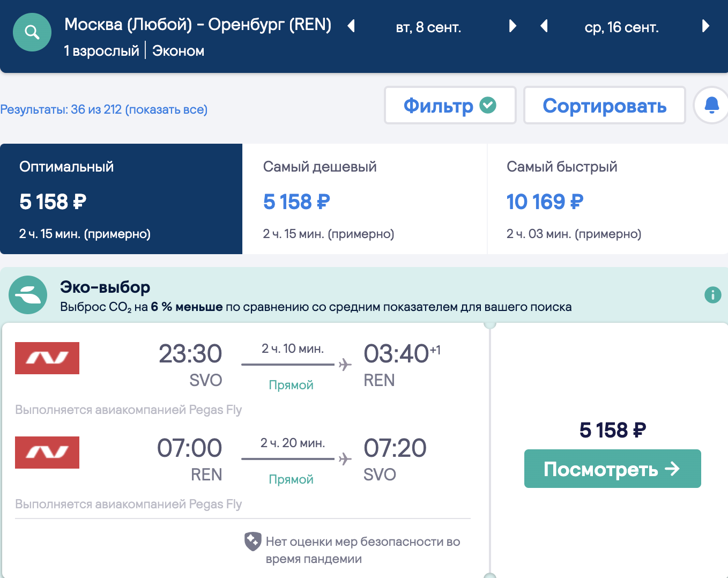Click the green Eco-choice leaf icon
The width and height of the screenshot is (728, 578).
28,295
